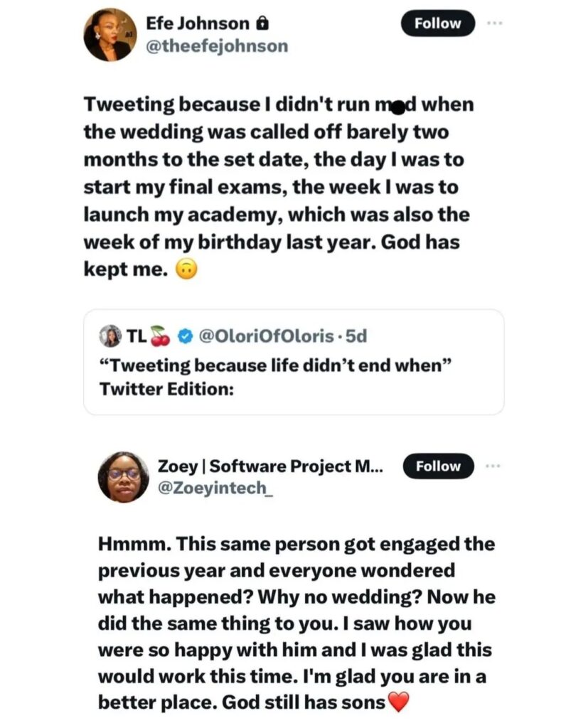This screenshot has height=728, width=588.
Task: Click the lock icon beside Efe Johnson
Action: (262, 24)
